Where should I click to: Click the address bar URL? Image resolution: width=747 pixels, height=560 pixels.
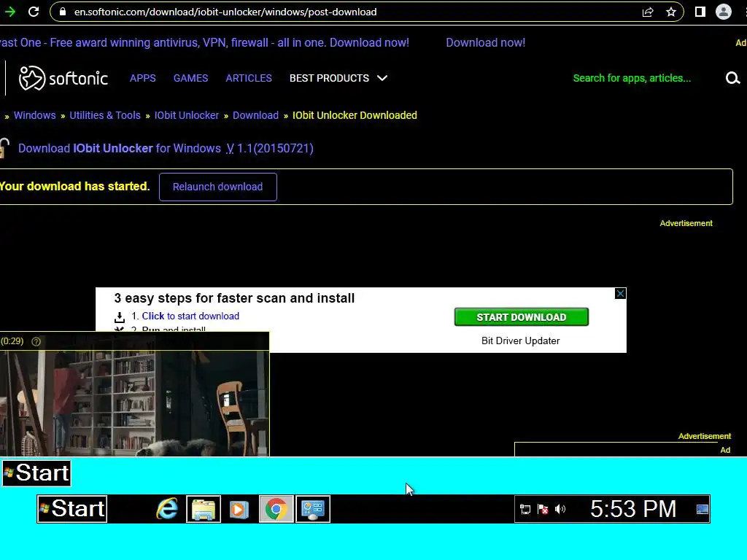225,12
